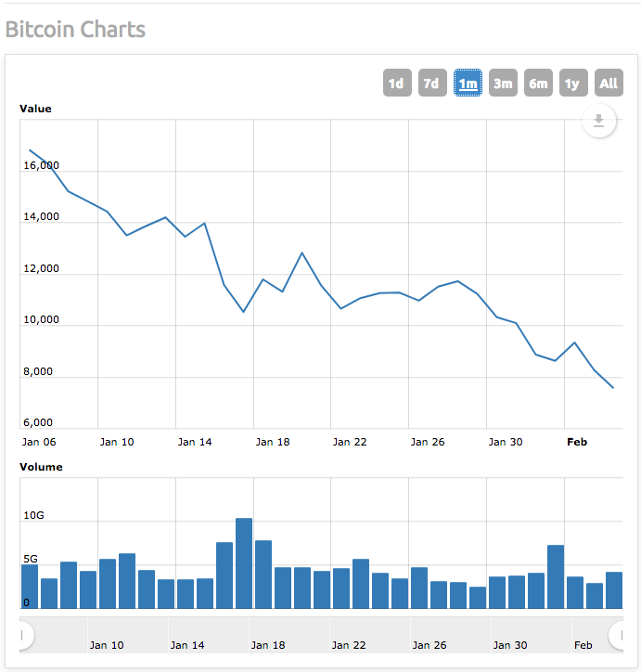
Task: Show All historical data
Action: coord(609,83)
